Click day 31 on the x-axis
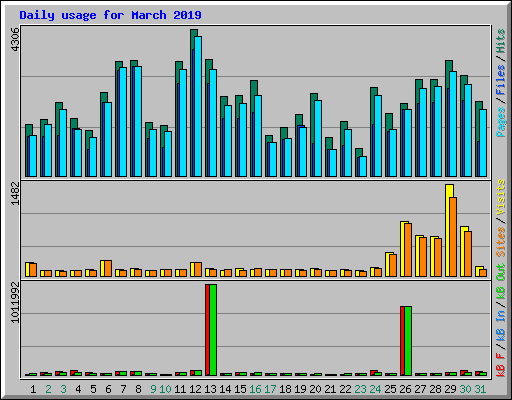 (480, 389)
